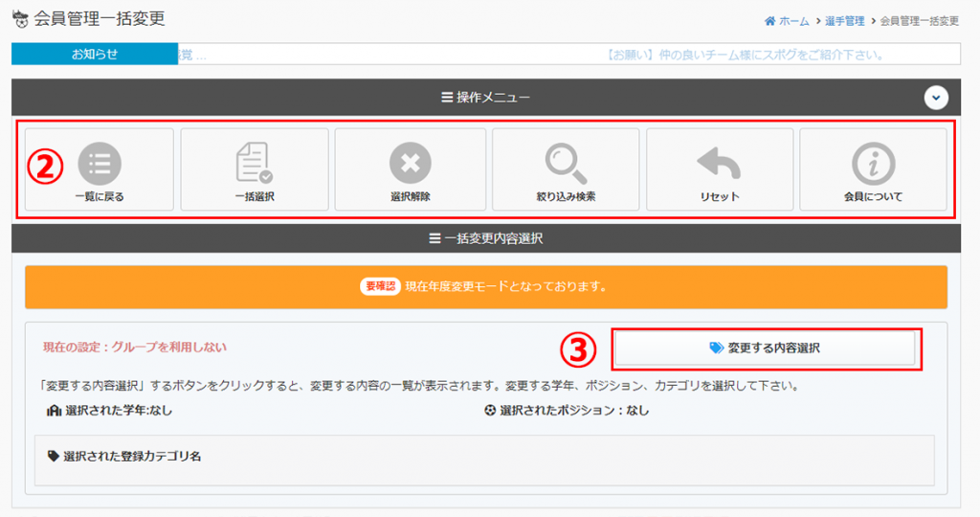
Task: Click the 操作メニュー header bar
Action: click(484, 98)
